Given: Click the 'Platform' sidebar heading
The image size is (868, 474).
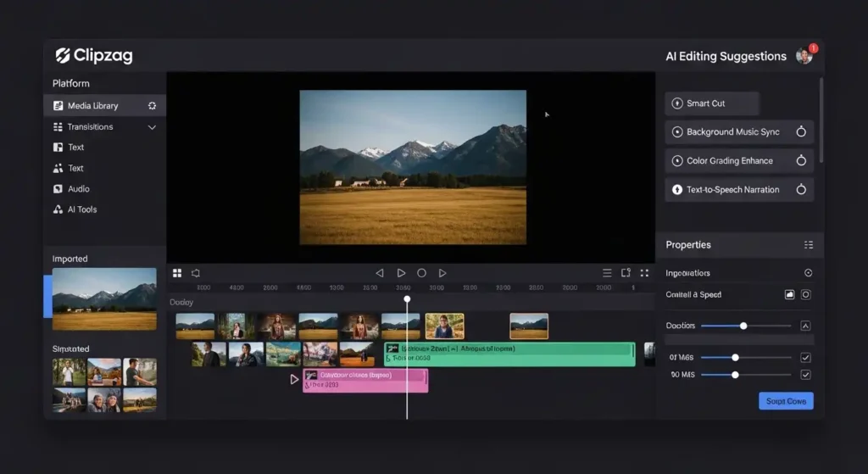Looking at the screenshot, I should tap(71, 84).
